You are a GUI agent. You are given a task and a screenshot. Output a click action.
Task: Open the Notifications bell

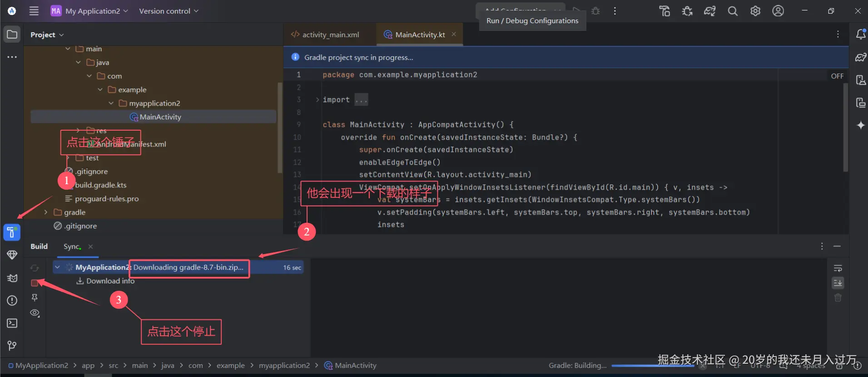(x=861, y=34)
